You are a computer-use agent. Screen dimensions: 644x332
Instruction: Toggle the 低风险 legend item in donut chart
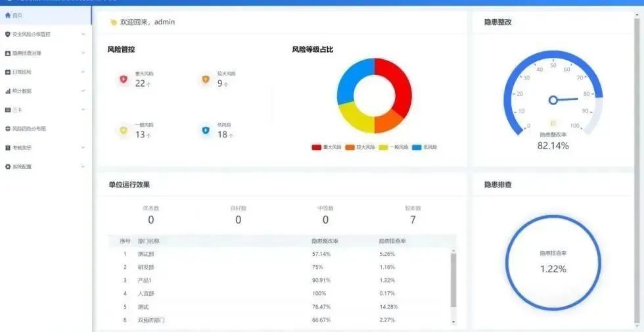425,147
